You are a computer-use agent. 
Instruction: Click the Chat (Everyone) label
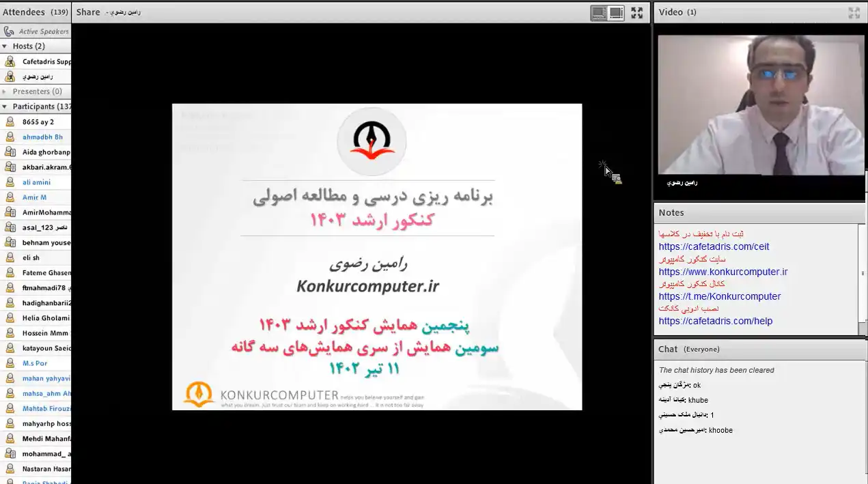click(701, 350)
